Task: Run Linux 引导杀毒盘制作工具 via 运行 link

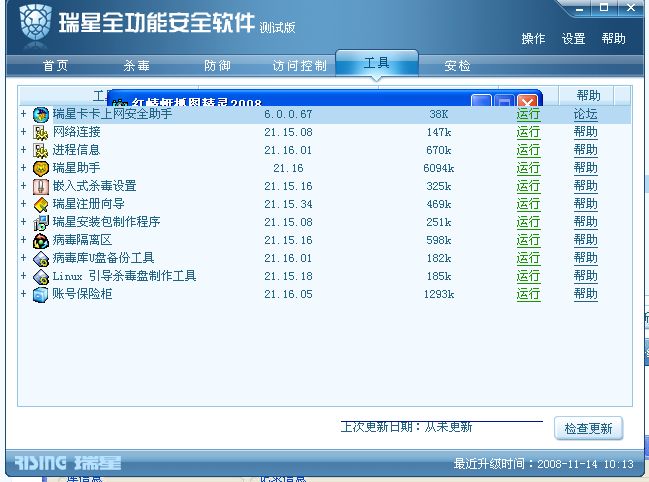Action: point(528,276)
